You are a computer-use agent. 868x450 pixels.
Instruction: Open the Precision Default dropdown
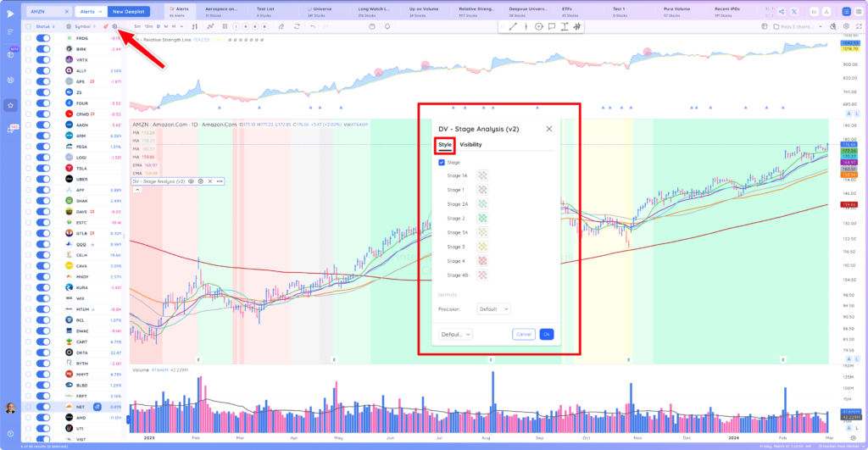pyautogui.click(x=492, y=308)
